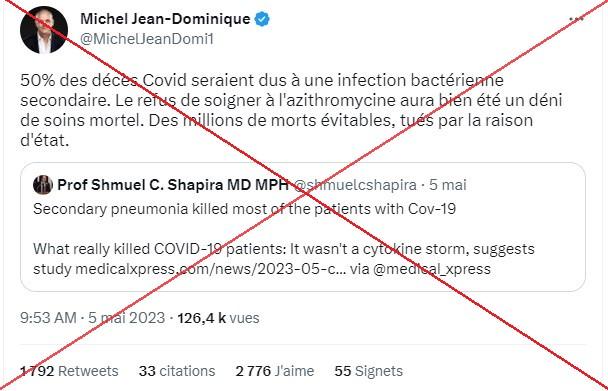Click Prof Shmuel C. Shapira's small avatar
Viewport: 608px width, 391px height.
pos(43,185)
